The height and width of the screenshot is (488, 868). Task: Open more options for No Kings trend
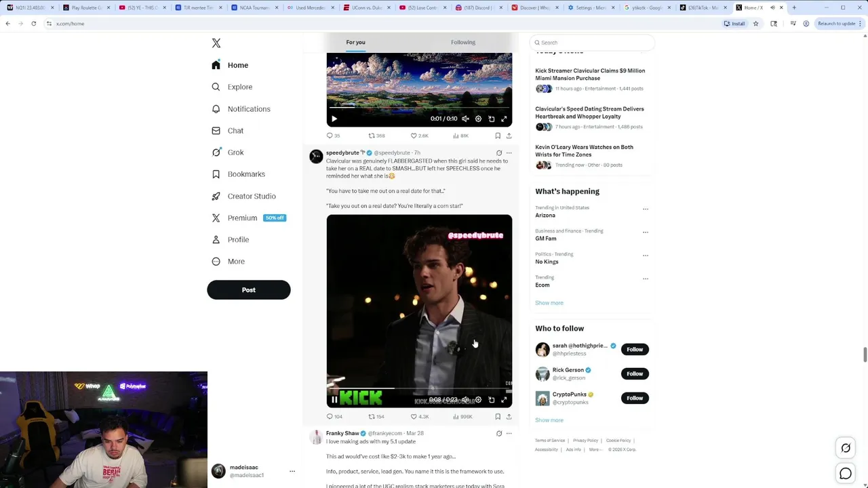pos(646,256)
